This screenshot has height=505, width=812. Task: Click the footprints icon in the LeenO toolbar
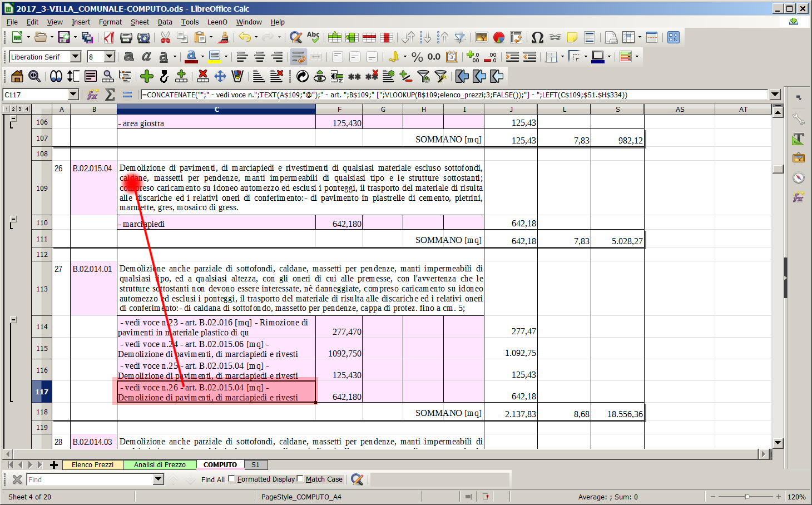click(56, 76)
